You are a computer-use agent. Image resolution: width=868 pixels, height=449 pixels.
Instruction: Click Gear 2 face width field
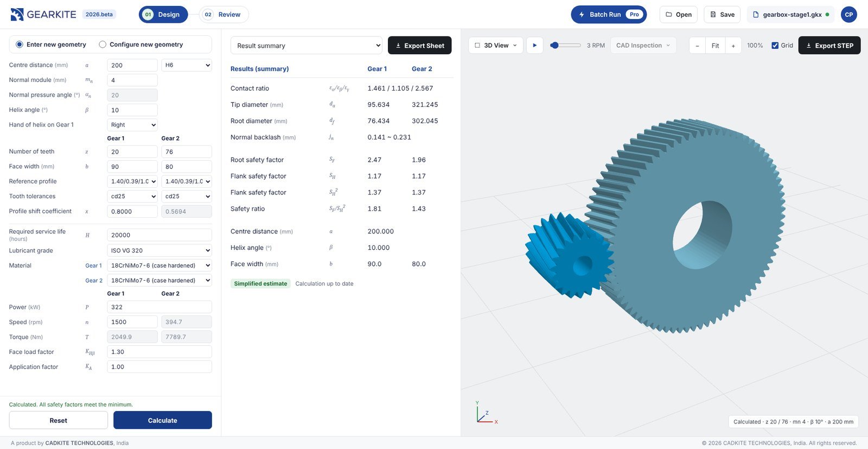point(187,167)
